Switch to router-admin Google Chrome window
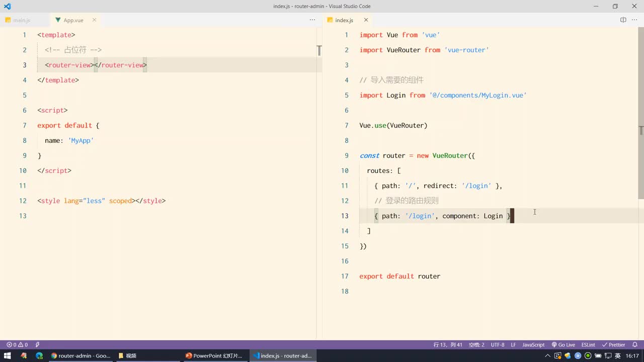This screenshot has height=362, width=644. coord(80,355)
